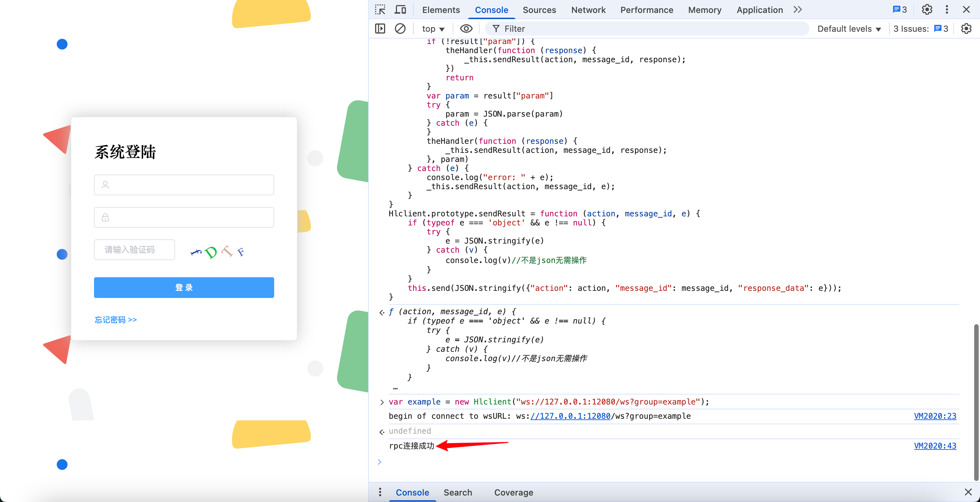
Task: Click the lock icon in password field
Action: point(105,217)
